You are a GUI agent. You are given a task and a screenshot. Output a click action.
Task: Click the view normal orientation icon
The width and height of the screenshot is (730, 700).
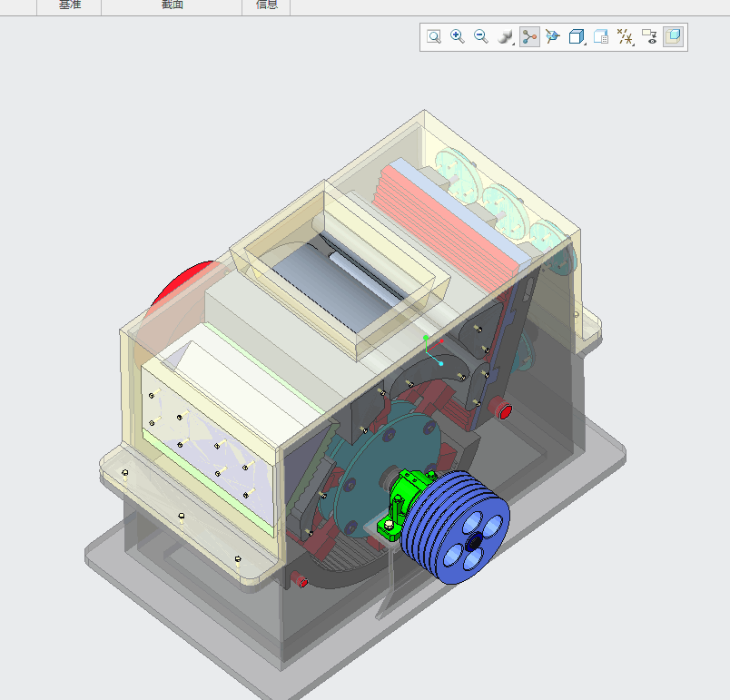coord(553,36)
